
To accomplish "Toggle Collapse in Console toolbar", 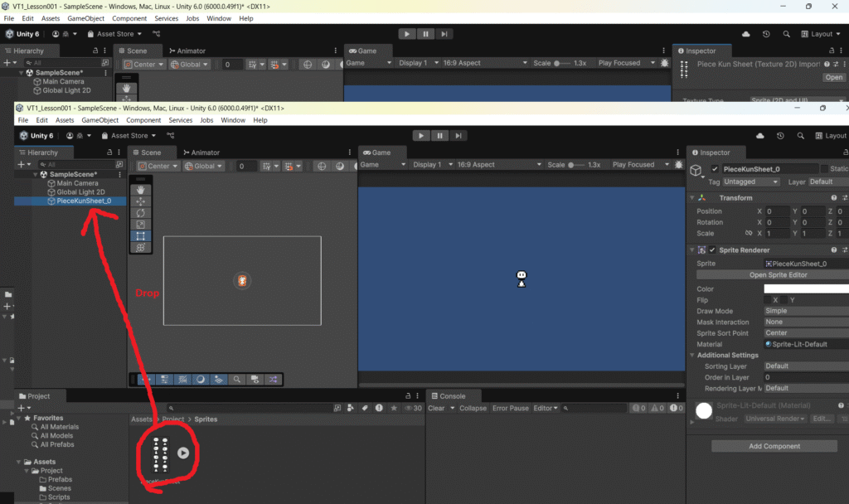I will 473,408.
